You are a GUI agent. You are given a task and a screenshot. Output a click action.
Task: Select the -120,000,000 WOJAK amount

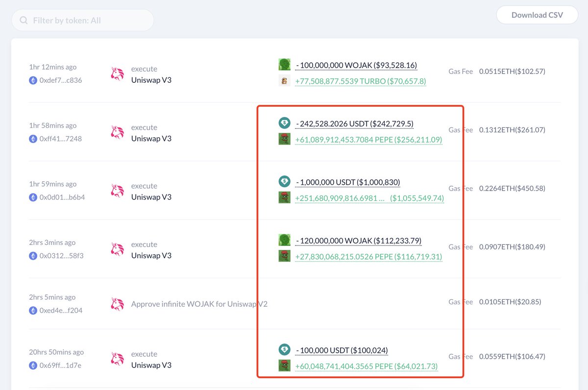358,241
